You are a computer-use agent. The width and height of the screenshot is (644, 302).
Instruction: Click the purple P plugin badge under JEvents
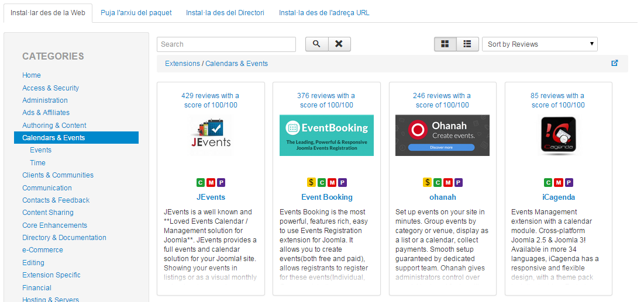click(x=221, y=182)
